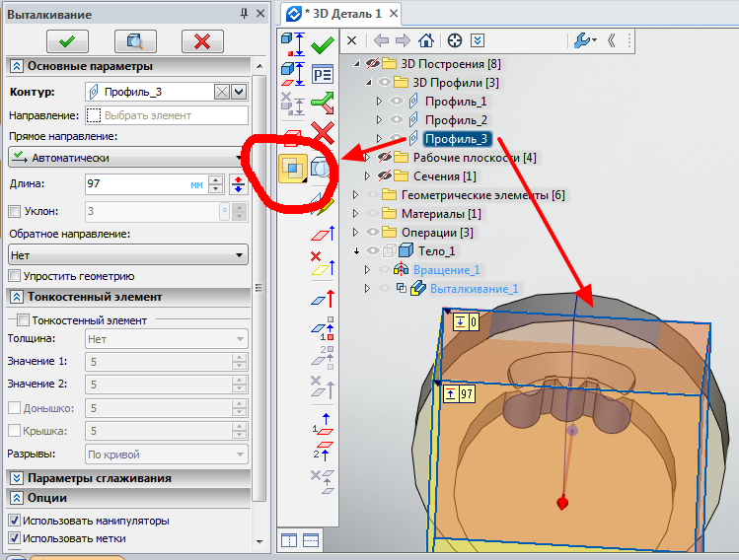This screenshot has height=560, width=739.
Task: Toggle the Донышко checkbox
Action: pyautogui.click(x=15, y=407)
